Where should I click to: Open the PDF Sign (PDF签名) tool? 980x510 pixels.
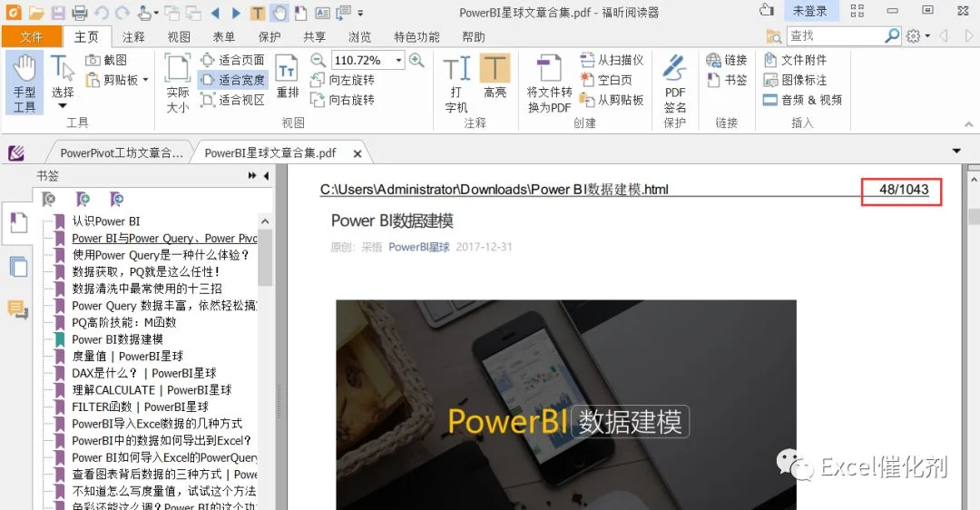click(675, 84)
